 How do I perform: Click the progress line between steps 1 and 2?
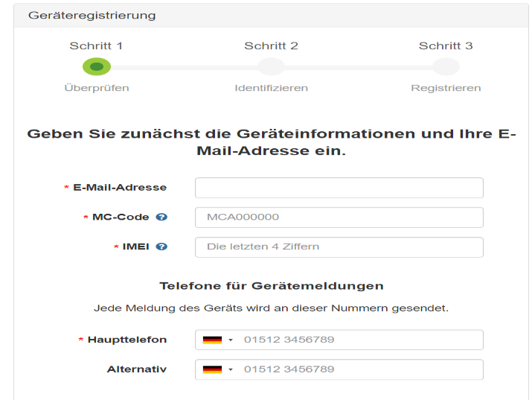coord(185,68)
